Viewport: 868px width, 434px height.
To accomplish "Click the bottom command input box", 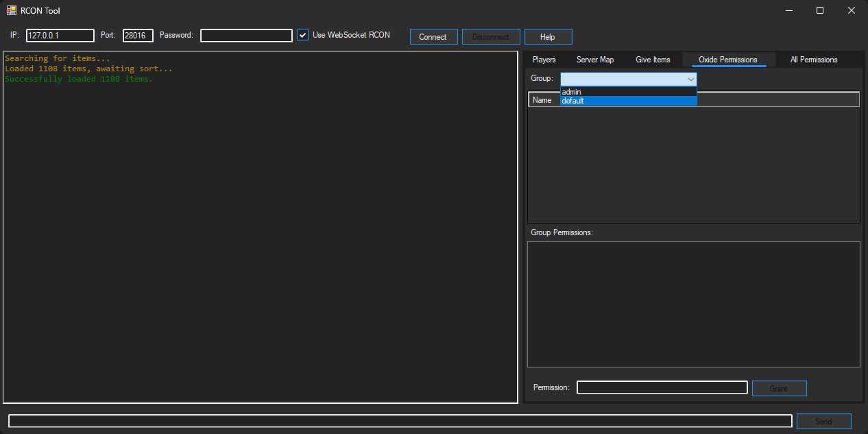I will [400, 421].
